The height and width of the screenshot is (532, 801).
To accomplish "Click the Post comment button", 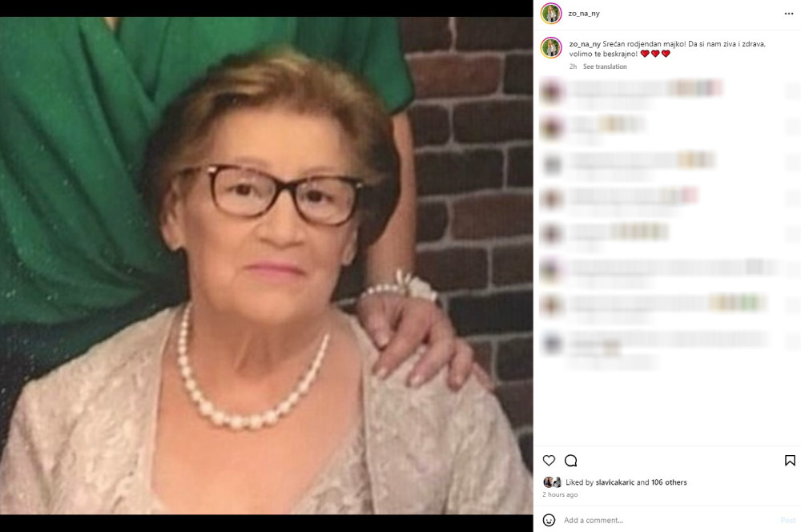I will (787, 520).
